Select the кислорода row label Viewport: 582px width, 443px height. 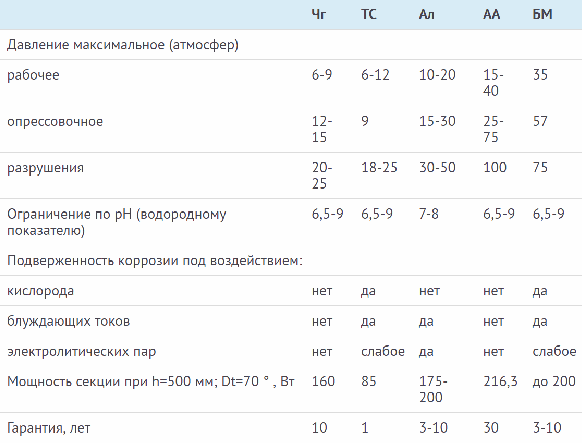40,291
